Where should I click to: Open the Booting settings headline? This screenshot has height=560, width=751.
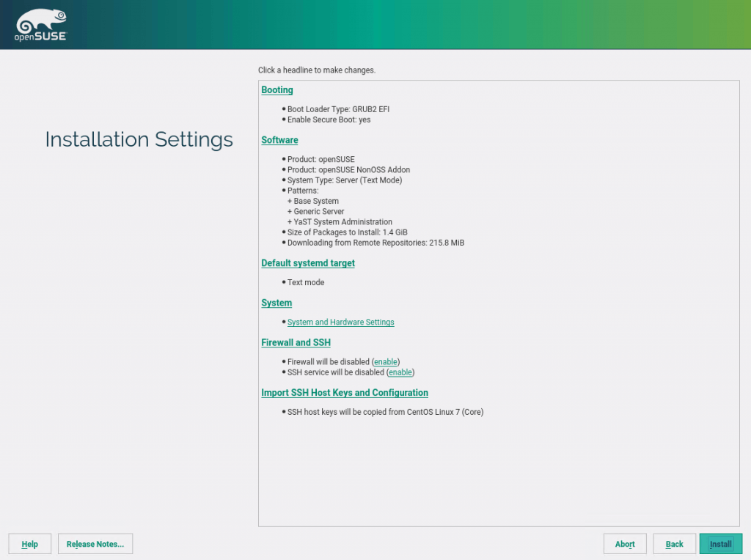point(276,89)
